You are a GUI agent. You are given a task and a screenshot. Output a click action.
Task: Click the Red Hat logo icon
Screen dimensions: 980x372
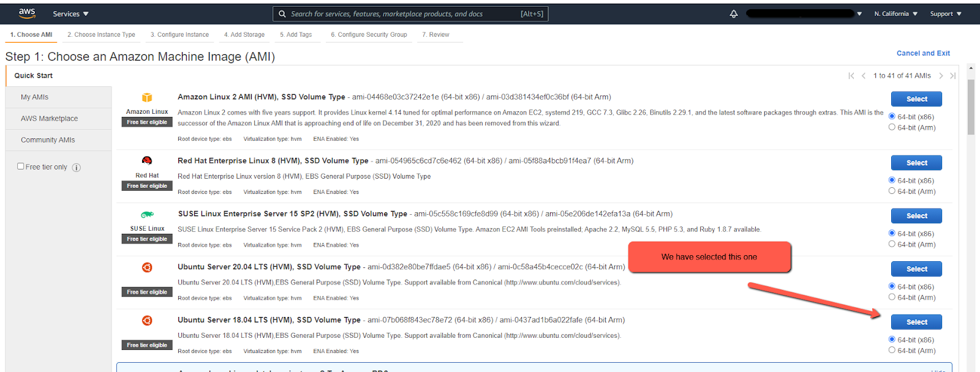(147, 161)
